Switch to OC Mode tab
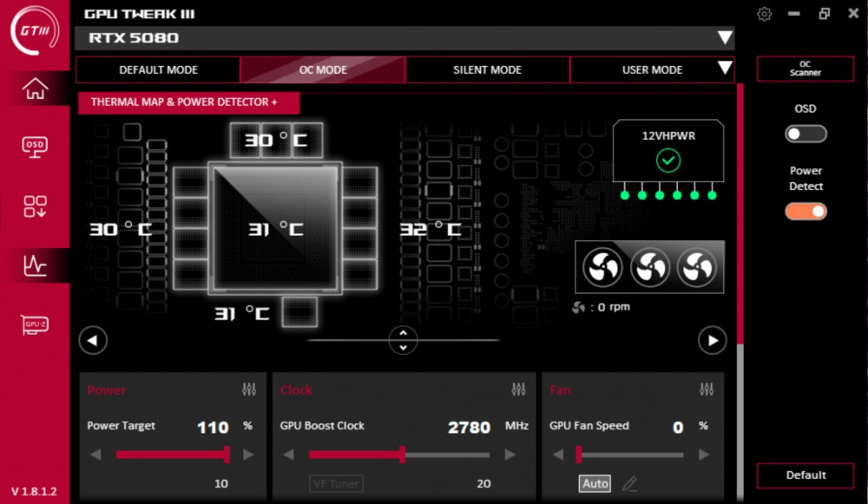Viewport: 868px width, 504px height. coord(323,69)
